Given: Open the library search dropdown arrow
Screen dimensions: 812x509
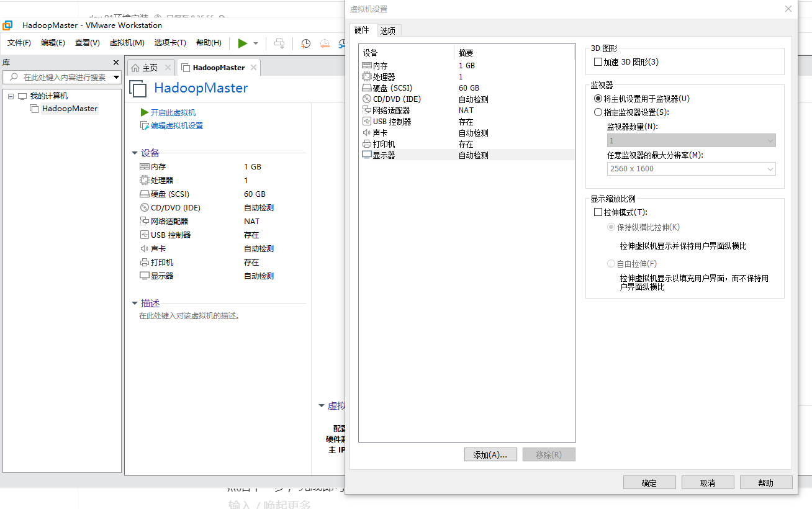Looking at the screenshot, I should click(117, 78).
